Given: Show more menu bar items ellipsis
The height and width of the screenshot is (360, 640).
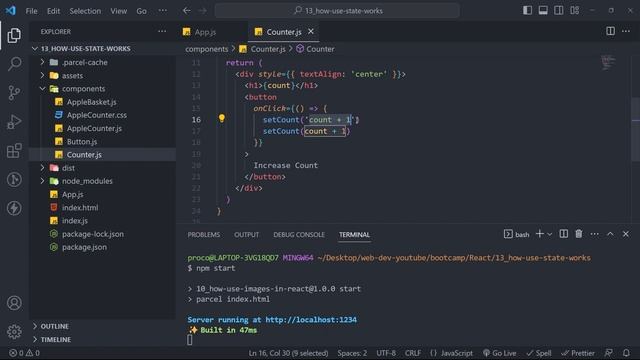Looking at the screenshot, I should tap(162, 11).
